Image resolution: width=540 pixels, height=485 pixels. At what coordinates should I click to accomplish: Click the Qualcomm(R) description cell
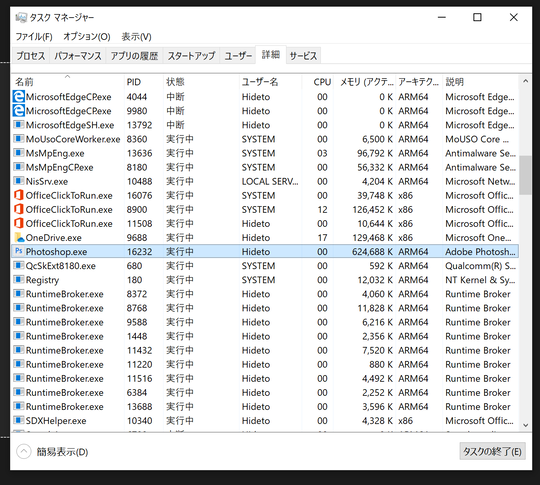pyautogui.click(x=480, y=266)
